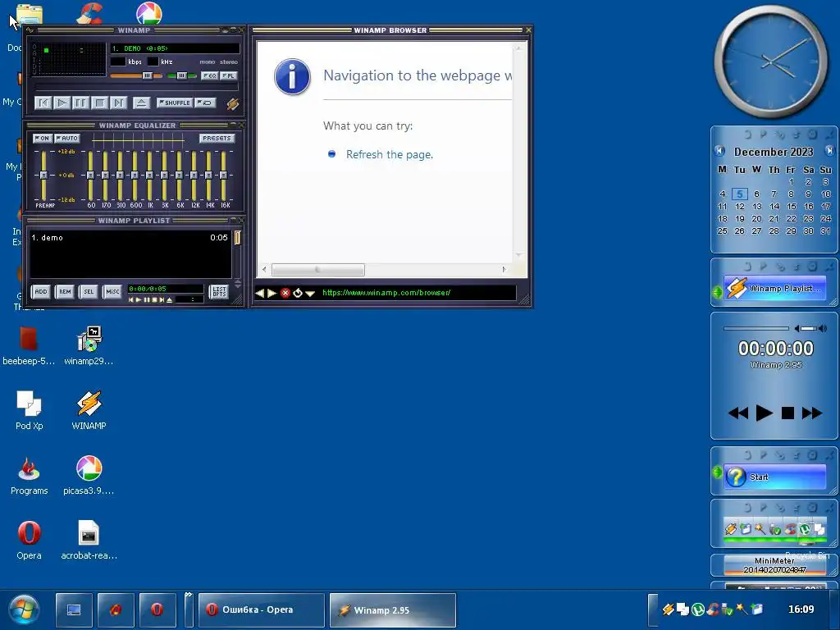Switch to 'Ошибка - Opera' taskbar button
This screenshot has width=840, height=630.
coord(262,609)
